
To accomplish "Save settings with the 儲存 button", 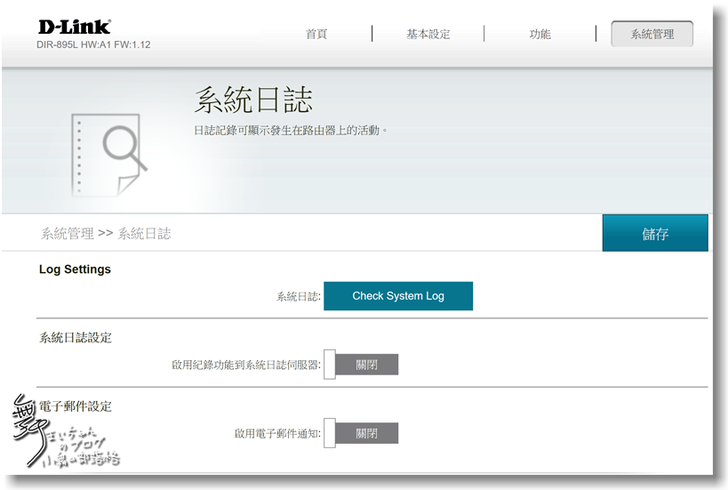I will (x=655, y=234).
